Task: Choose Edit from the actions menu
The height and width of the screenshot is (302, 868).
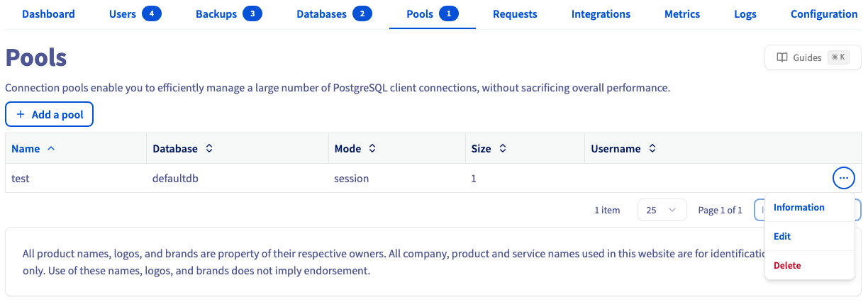Action: tap(809, 237)
